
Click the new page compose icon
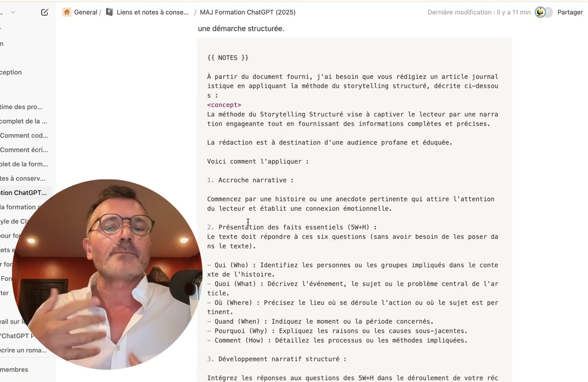pyautogui.click(x=45, y=12)
